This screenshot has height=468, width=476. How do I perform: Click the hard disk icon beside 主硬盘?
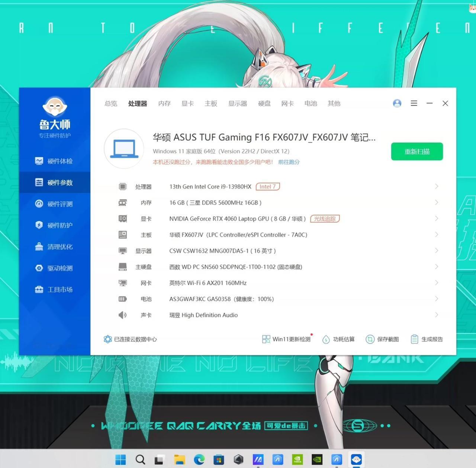click(123, 267)
